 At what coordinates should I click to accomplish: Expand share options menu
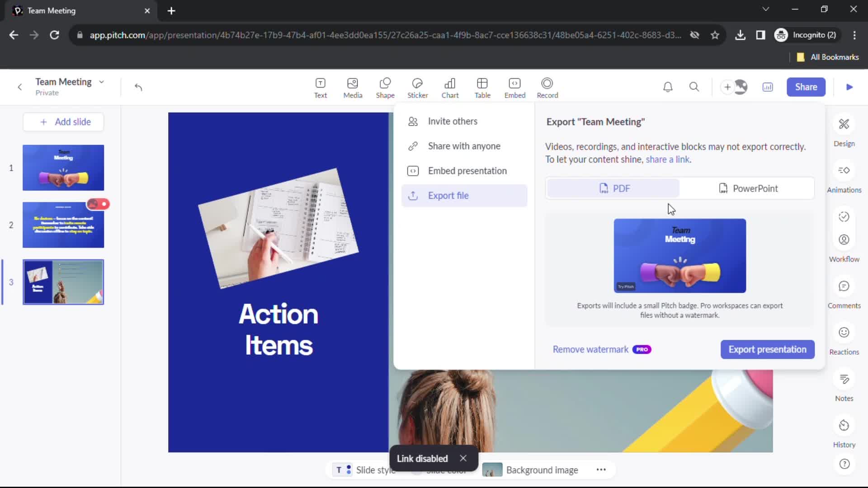[806, 86]
